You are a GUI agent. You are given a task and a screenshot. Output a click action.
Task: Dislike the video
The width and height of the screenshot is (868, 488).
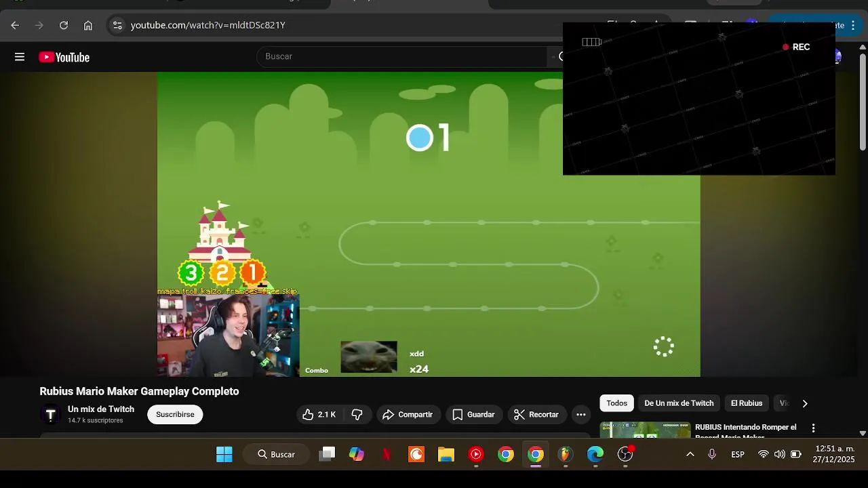(x=357, y=414)
